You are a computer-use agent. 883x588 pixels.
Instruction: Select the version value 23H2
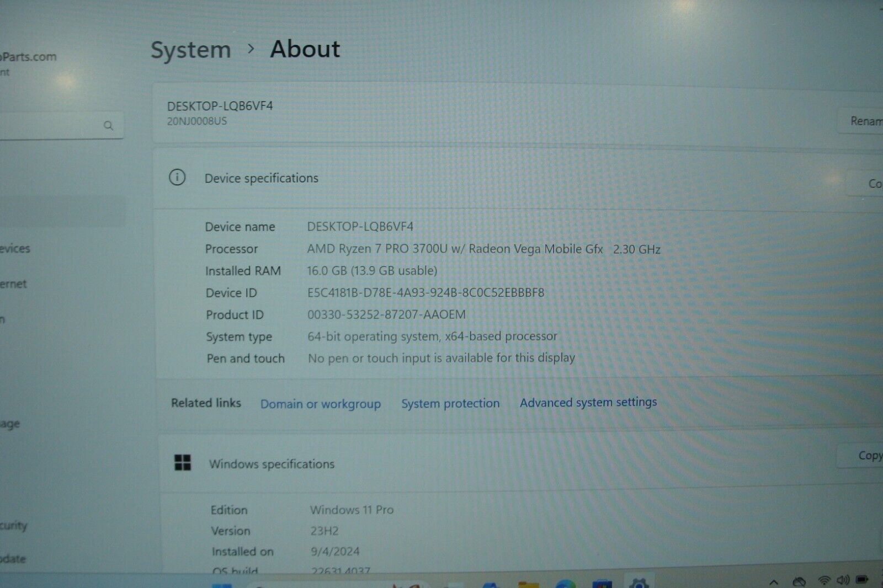[325, 531]
